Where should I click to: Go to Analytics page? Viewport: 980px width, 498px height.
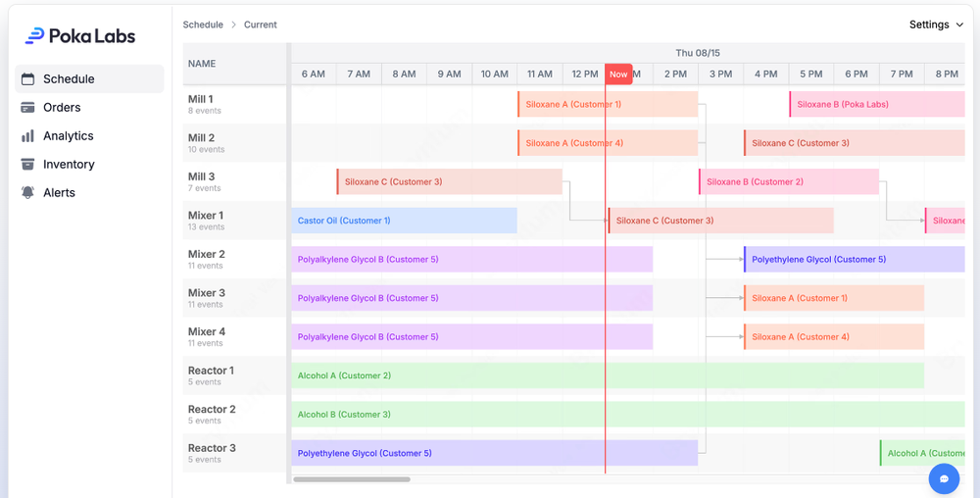tap(69, 135)
